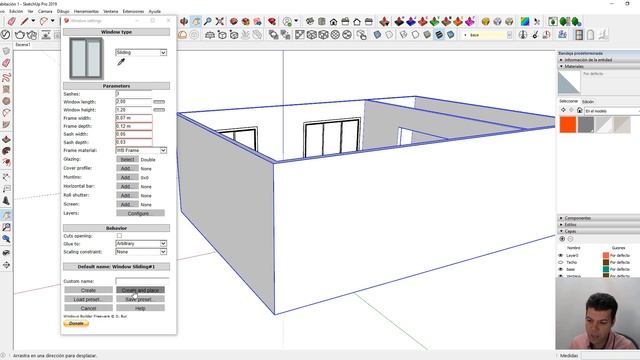The image size is (640, 360).
Task: Click the Window length input field
Action: click(x=133, y=102)
